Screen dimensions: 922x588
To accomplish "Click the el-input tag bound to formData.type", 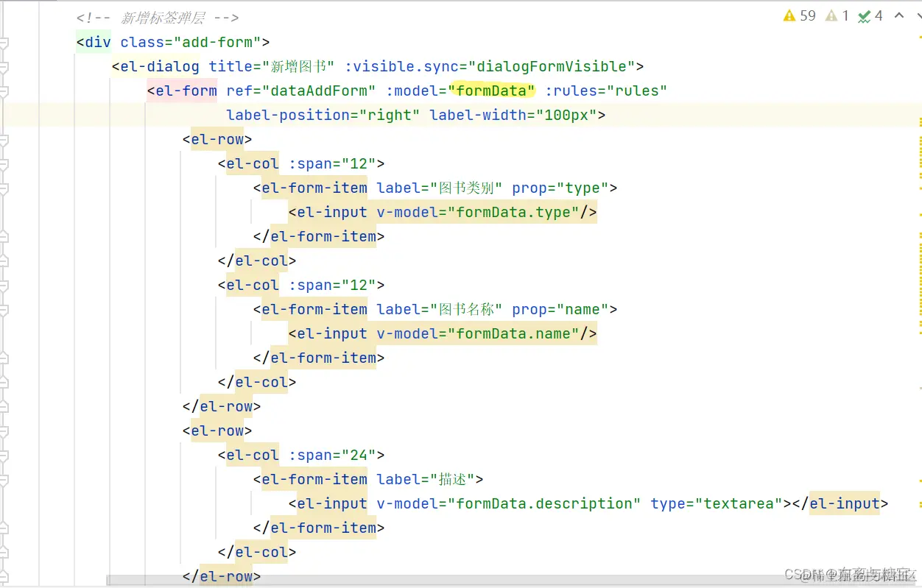I will pyautogui.click(x=332, y=212).
